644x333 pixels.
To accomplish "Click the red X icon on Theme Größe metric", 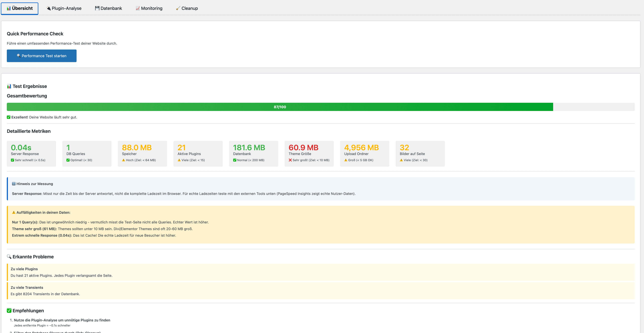I will pyautogui.click(x=290, y=160).
